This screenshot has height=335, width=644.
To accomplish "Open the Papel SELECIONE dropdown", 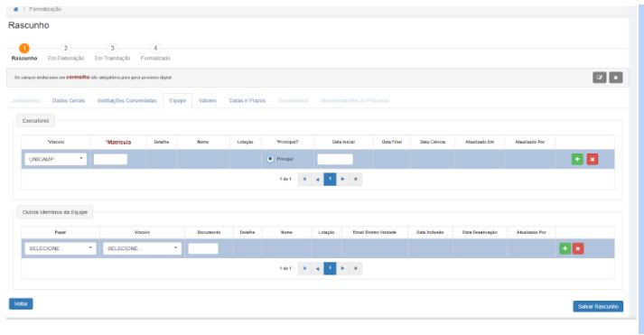I will click(61, 248).
